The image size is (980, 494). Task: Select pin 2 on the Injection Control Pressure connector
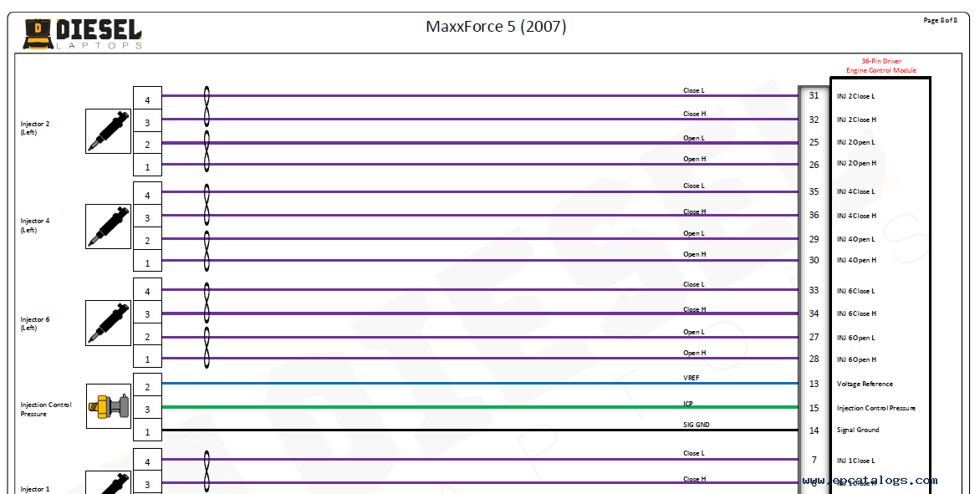(147, 385)
